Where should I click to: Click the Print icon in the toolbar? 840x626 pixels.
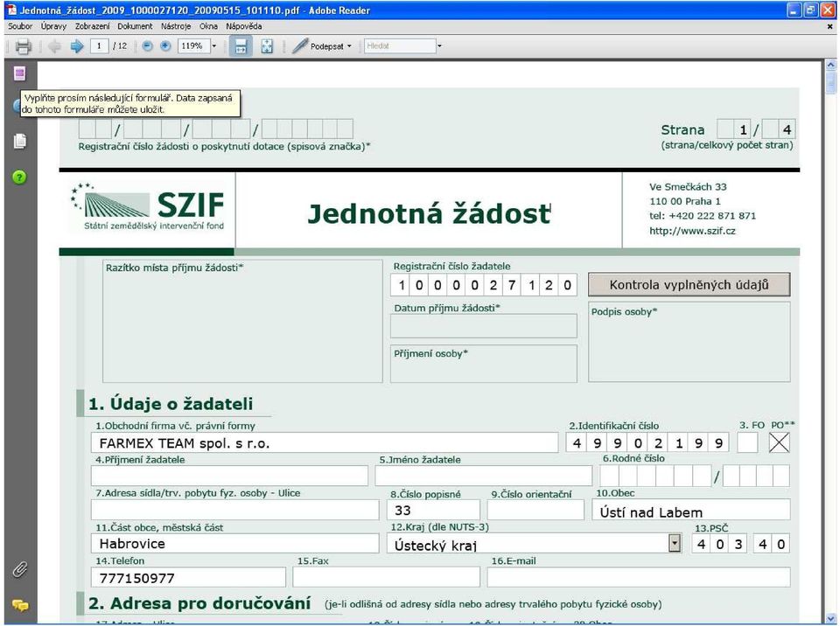coord(23,46)
